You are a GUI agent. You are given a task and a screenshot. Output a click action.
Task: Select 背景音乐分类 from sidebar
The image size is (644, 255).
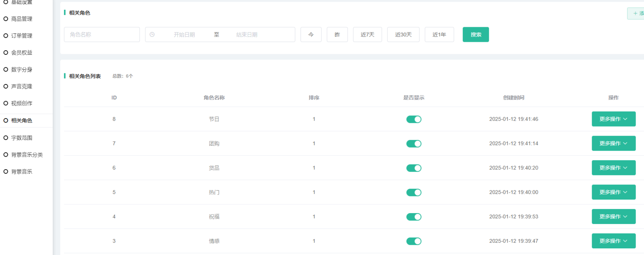pyautogui.click(x=27, y=155)
